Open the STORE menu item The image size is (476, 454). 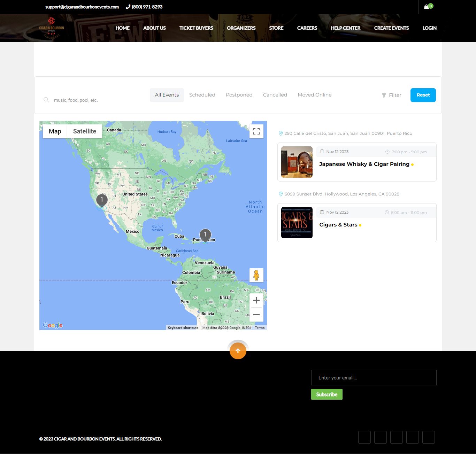(x=276, y=28)
